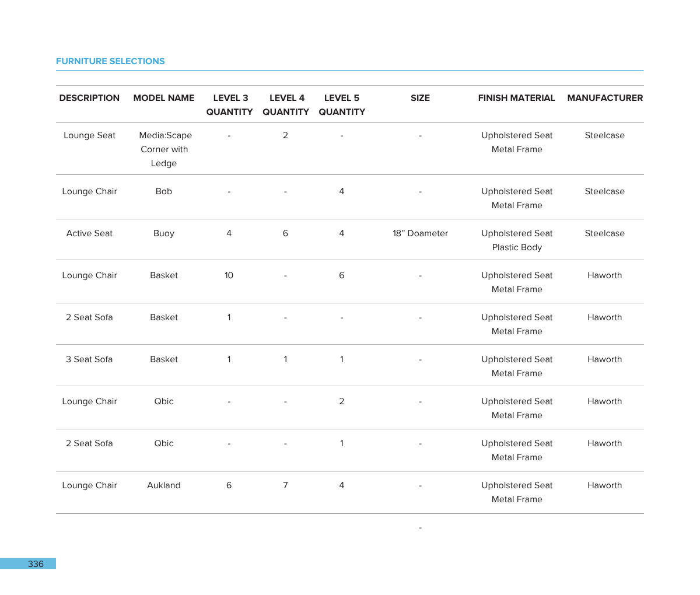Click Level 5 quantity 6 for Basket chair
The width and height of the screenshot is (700, 595).
click(x=342, y=275)
